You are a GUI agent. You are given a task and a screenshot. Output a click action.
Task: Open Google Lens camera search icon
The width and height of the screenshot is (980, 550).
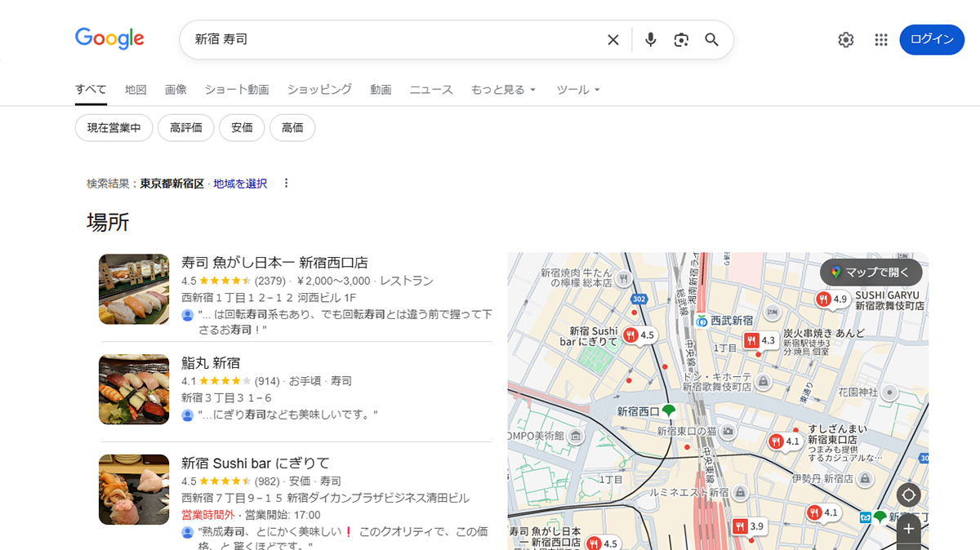pyautogui.click(x=681, y=38)
